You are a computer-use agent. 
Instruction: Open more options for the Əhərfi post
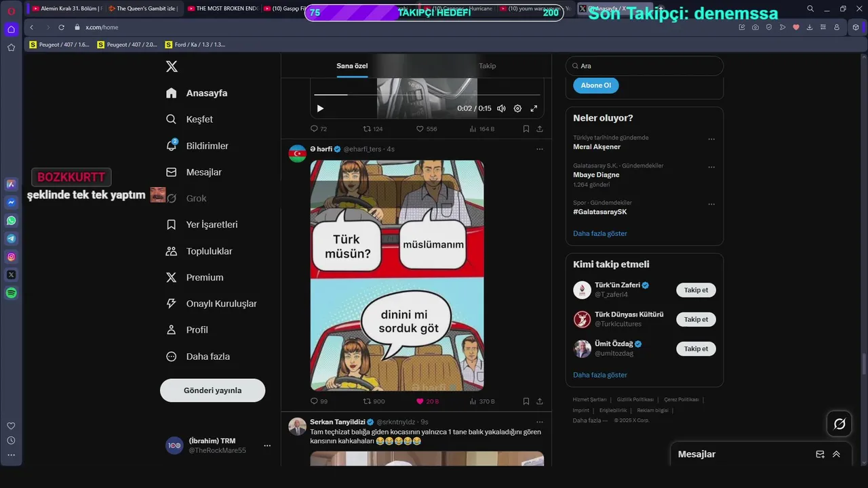pos(540,149)
